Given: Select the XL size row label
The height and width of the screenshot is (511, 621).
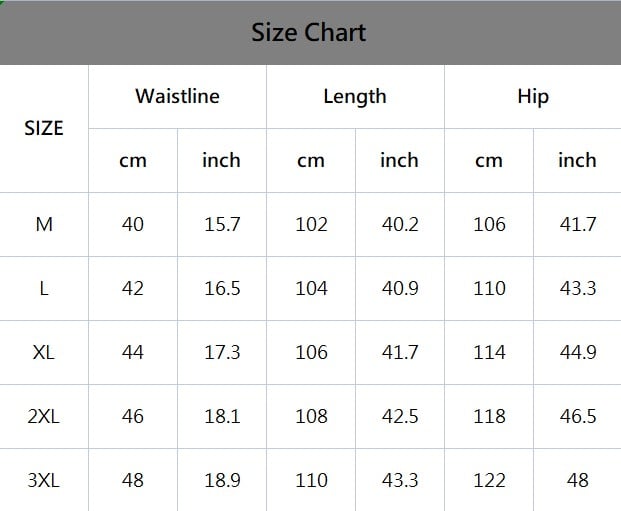Looking at the screenshot, I should tap(44, 352).
